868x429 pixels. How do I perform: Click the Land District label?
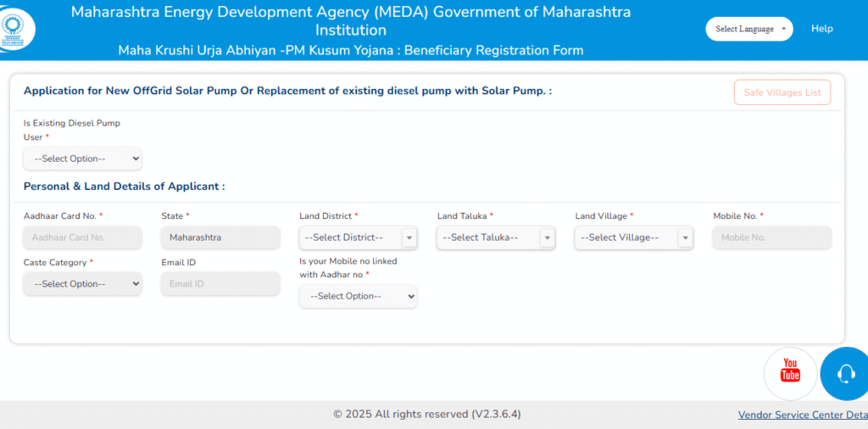[x=329, y=216]
